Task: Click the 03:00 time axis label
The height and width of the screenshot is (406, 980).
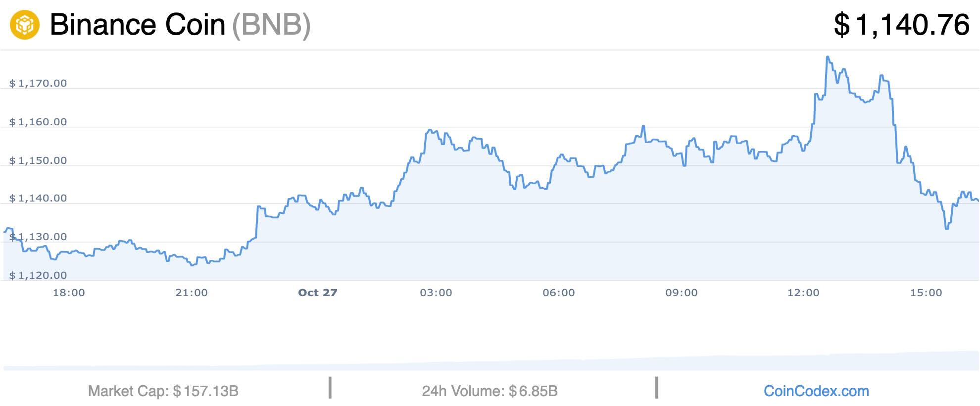Action: click(x=436, y=293)
